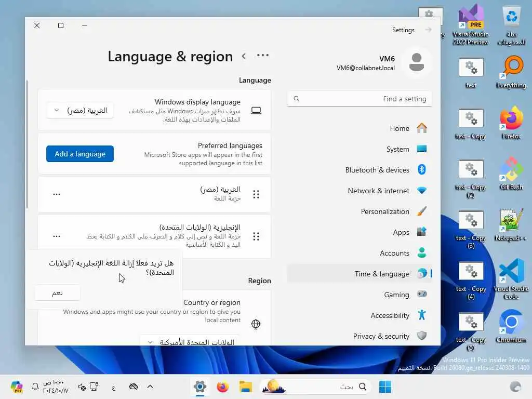
Task: Click the Apps icon in sidebar
Action: 422,232
